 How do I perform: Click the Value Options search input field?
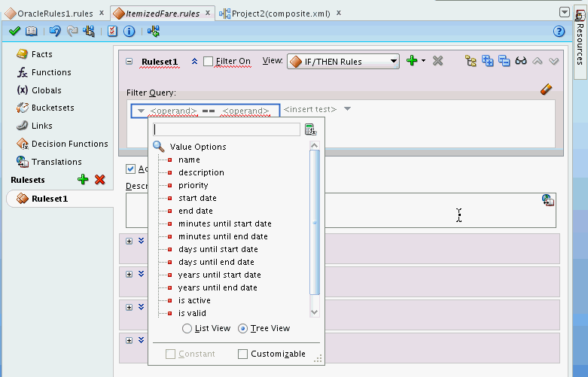pos(227,129)
